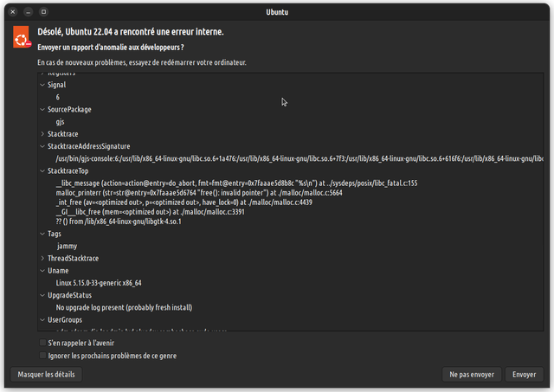Collapse the UserGroups section

click(x=42, y=320)
